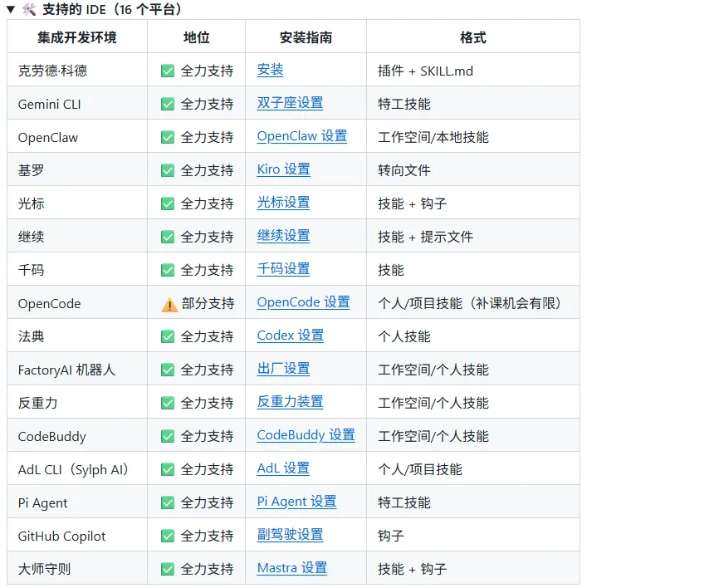Screen dimensions: 714x588
Task: Click the green check icon in 法典 row
Action: (x=168, y=336)
